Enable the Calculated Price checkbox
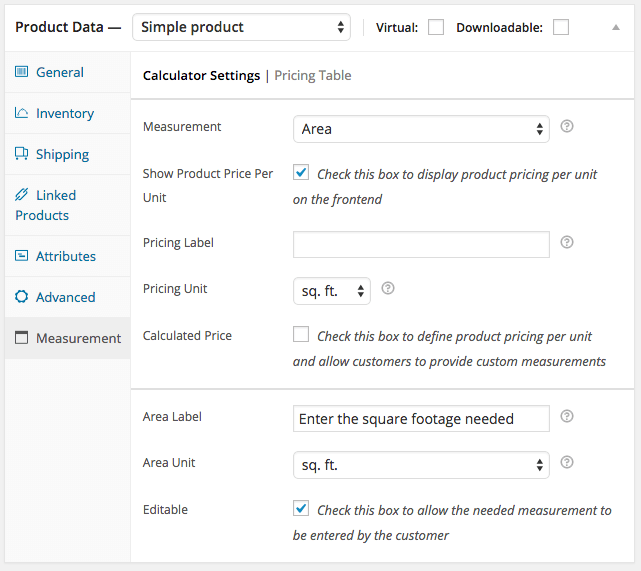This screenshot has width=641, height=571. (301, 335)
